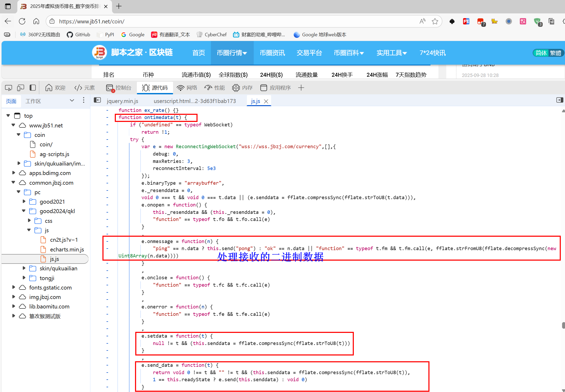
Task: Click the 交易平台 navigation link
Action: click(x=309, y=53)
